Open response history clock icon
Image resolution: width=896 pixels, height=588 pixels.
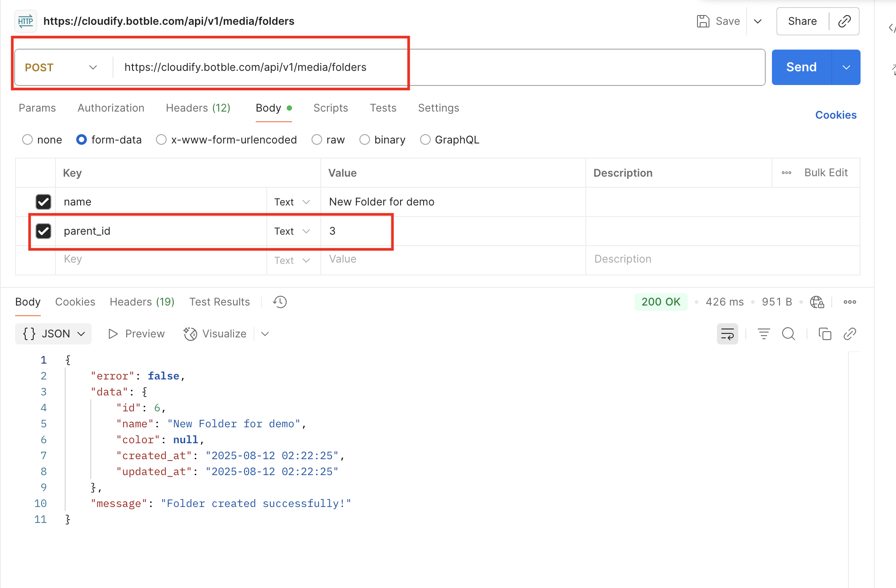click(280, 302)
